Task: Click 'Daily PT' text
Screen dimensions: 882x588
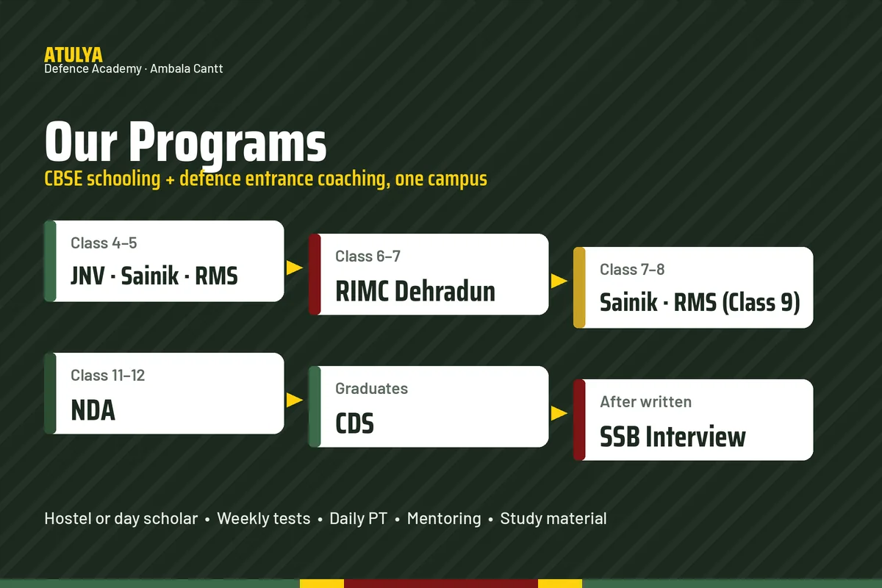Action: (359, 519)
